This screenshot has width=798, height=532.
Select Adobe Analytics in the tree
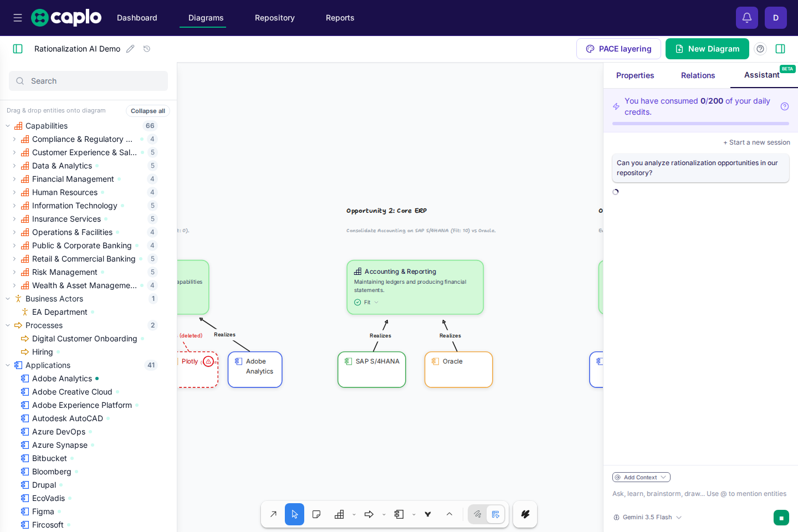coord(62,378)
